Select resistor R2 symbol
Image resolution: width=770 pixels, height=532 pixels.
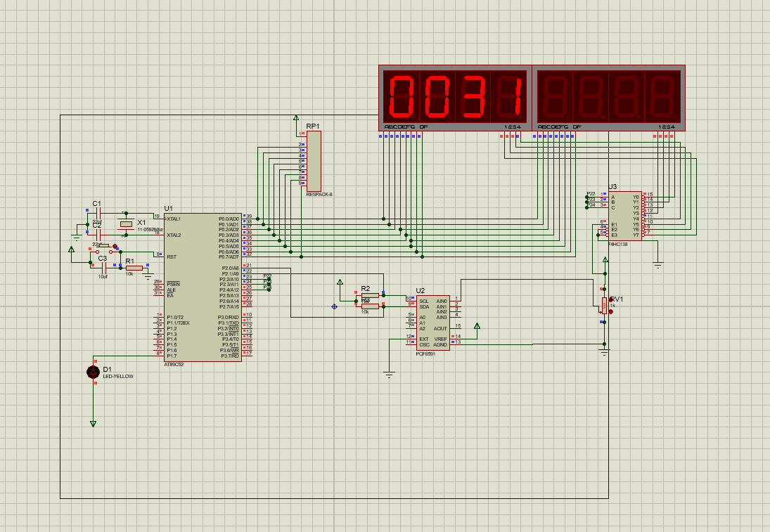point(370,295)
